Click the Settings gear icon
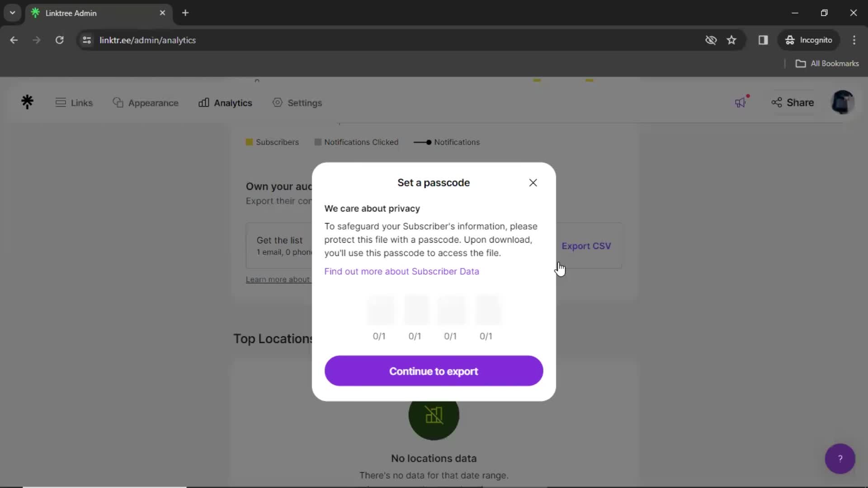 (x=278, y=103)
